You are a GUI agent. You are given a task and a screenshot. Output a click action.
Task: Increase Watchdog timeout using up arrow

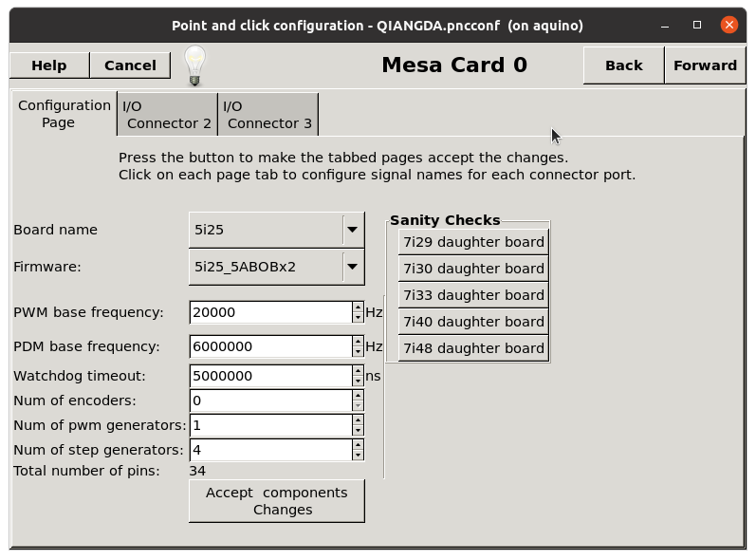358,371
